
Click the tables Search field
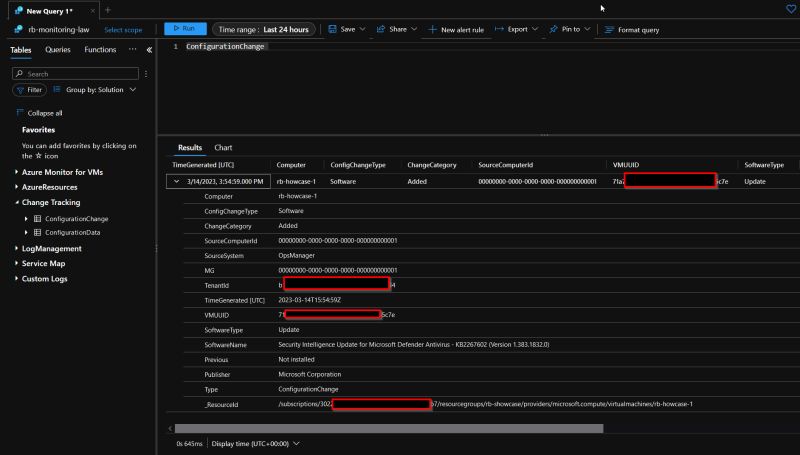[76, 73]
